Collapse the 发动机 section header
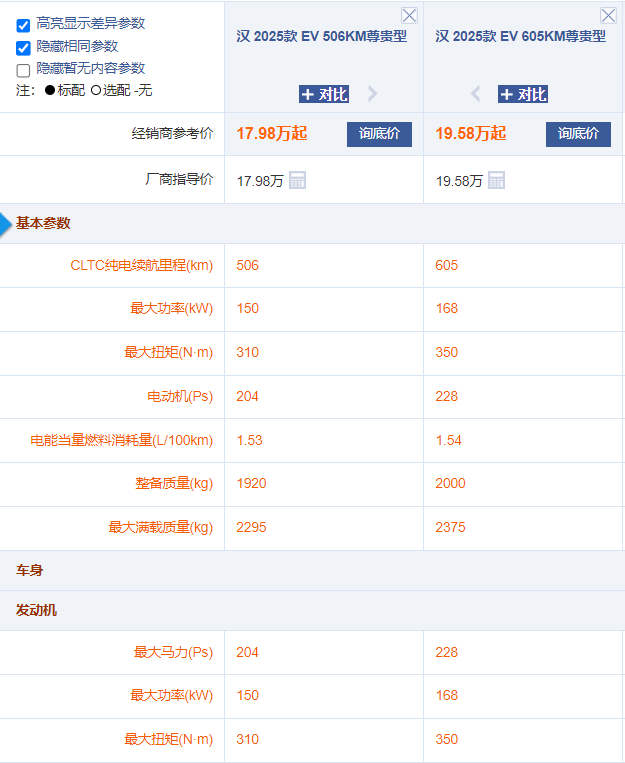Screen dimensions: 625x763 tap(36, 609)
